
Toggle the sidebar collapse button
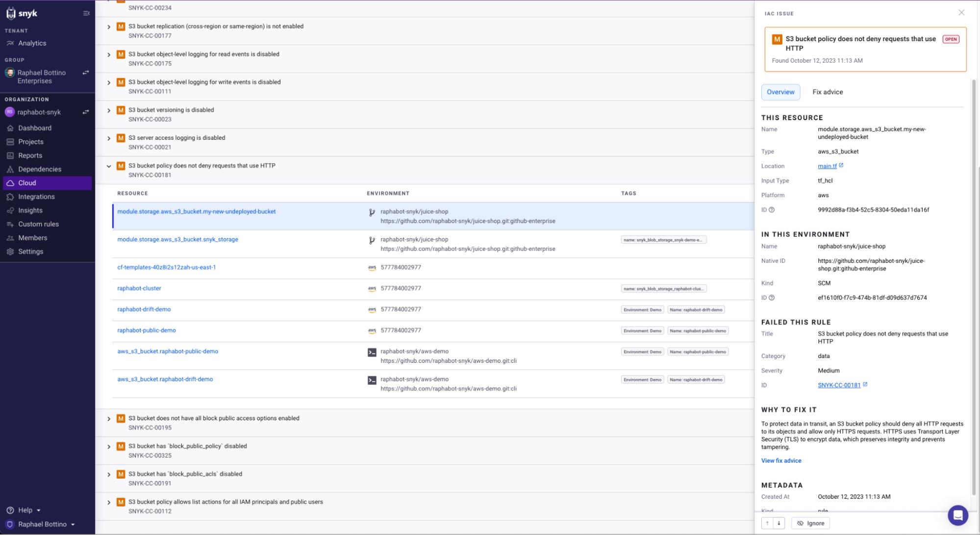tap(86, 13)
